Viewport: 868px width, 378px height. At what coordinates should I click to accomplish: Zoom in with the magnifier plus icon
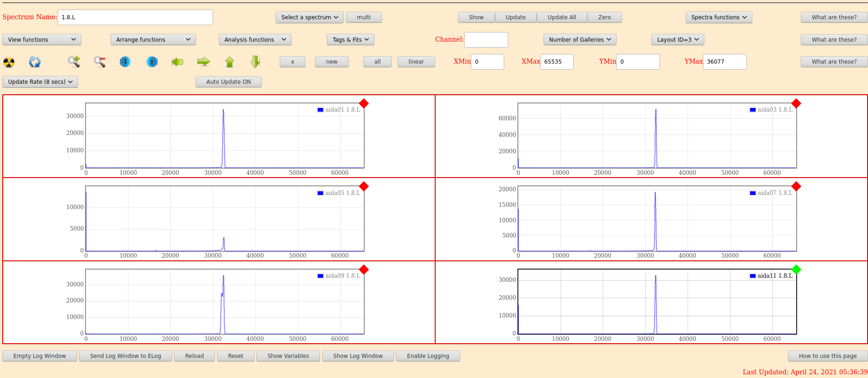[74, 61]
